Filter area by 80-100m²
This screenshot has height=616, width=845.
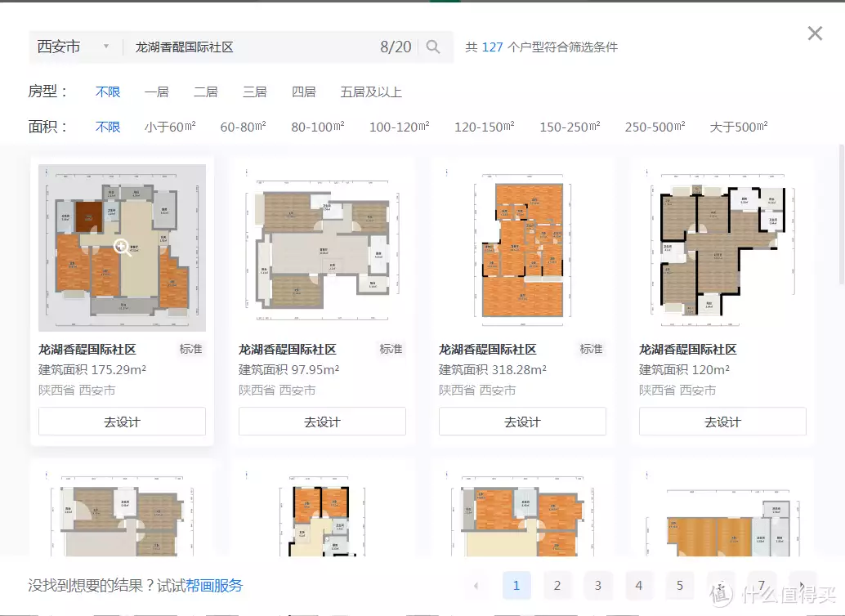(x=318, y=127)
